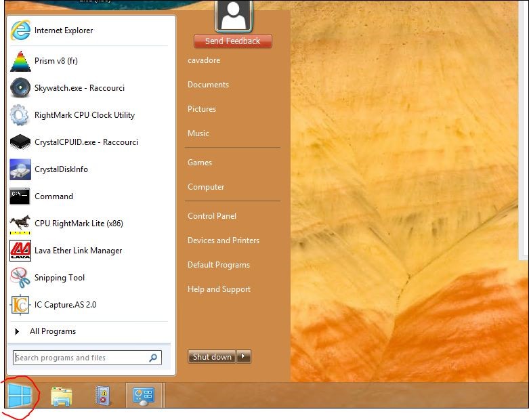Open Control Panel from right pane
The height and width of the screenshot is (420, 529).
point(212,216)
